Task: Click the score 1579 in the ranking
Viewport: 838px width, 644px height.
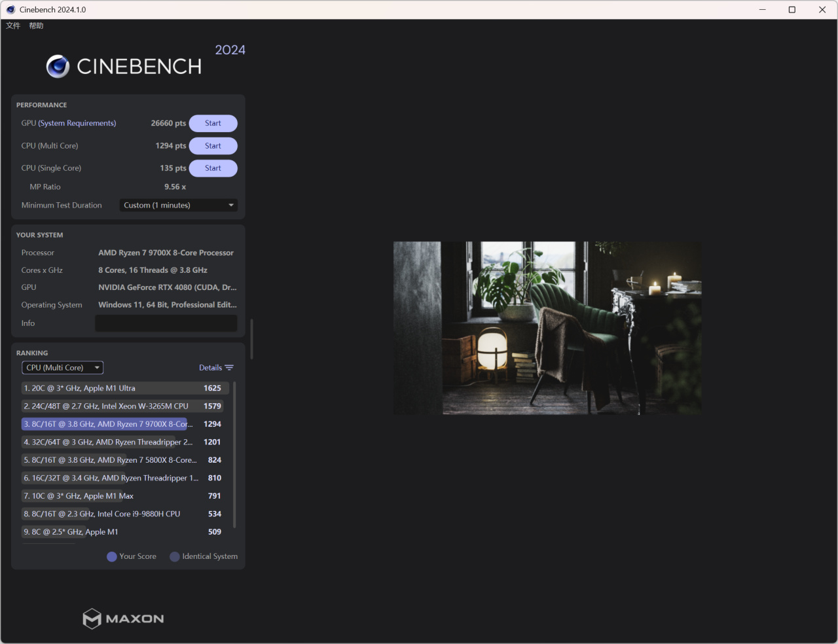Action: [x=212, y=406]
